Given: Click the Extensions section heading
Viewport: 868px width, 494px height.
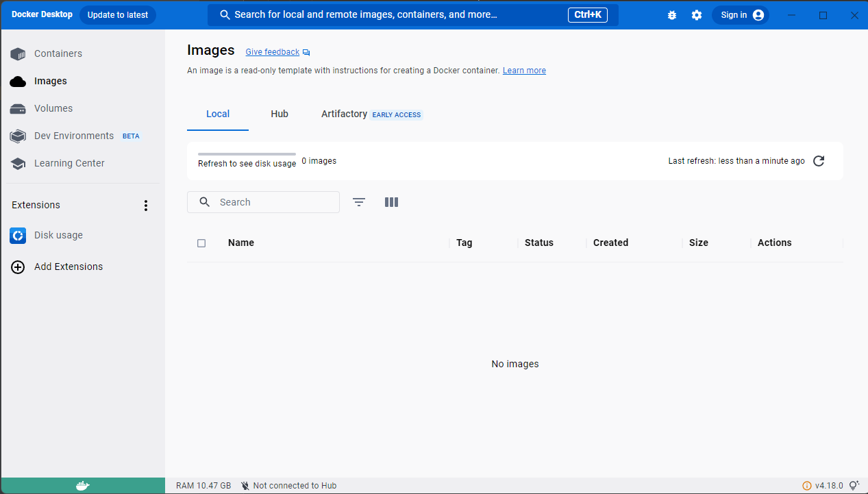Looking at the screenshot, I should coord(36,205).
